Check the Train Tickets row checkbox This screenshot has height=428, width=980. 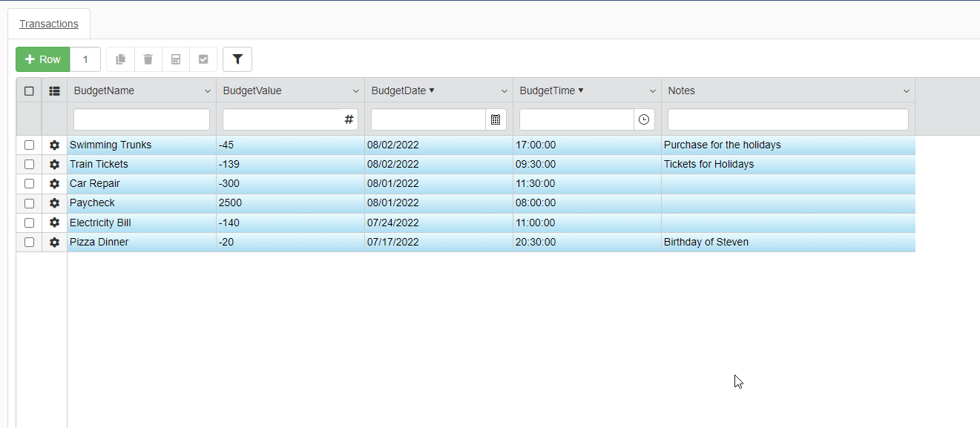click(x=29, y=165)
